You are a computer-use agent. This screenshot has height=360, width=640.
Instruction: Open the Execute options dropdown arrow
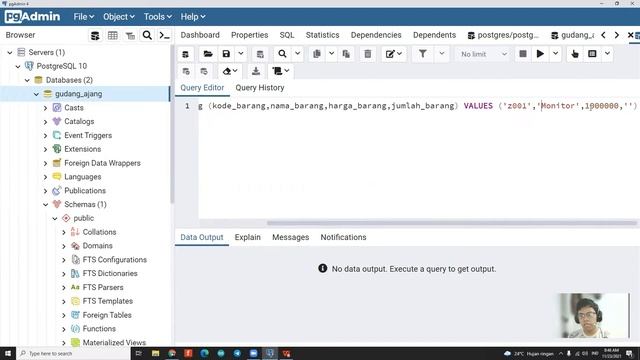[x=556, y=54]
